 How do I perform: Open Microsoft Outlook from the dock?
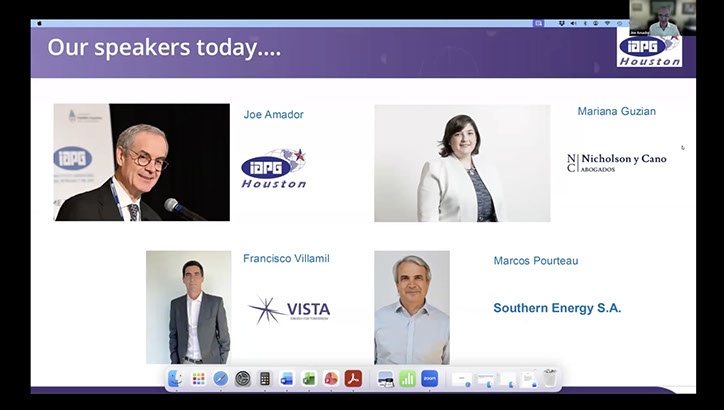pos(287,379)
